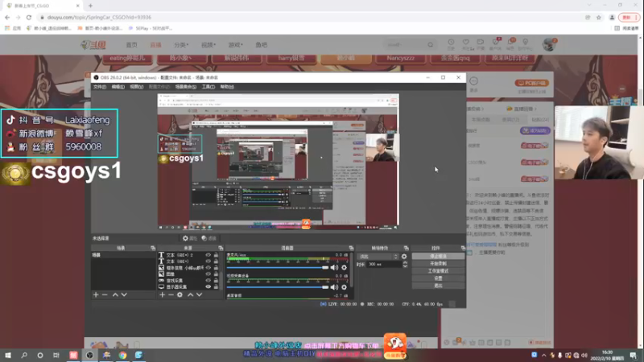The width and height of the screenshot is (644, 362).
Task: Click the remove scene minus icon in OBS
Action: 105,294
